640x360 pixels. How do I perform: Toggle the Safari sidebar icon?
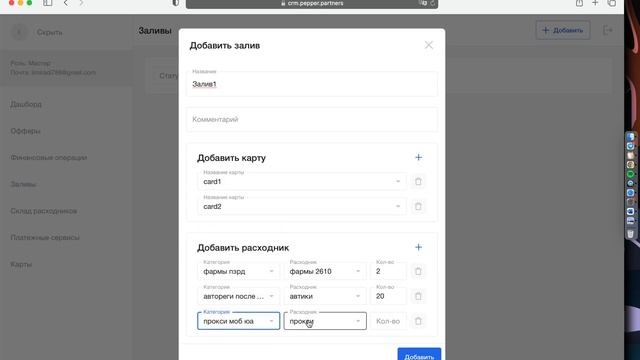(48, 3)
